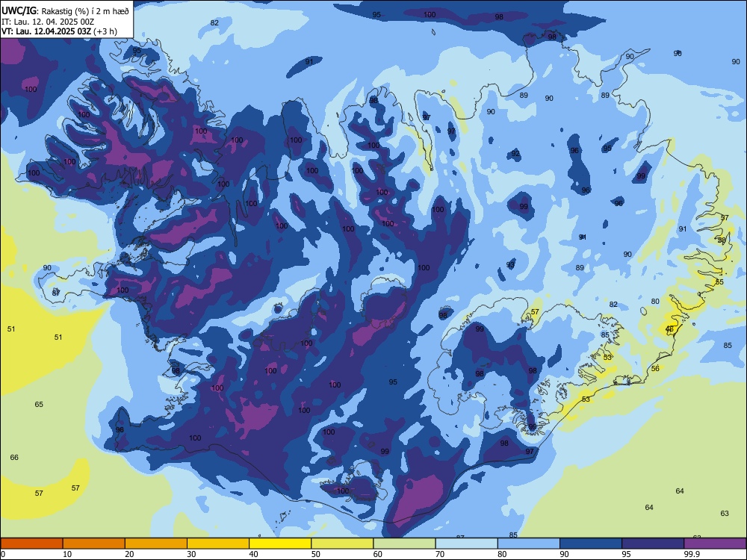
Task: Click the '63' humidity value on the map
Action: coord(725,514)
